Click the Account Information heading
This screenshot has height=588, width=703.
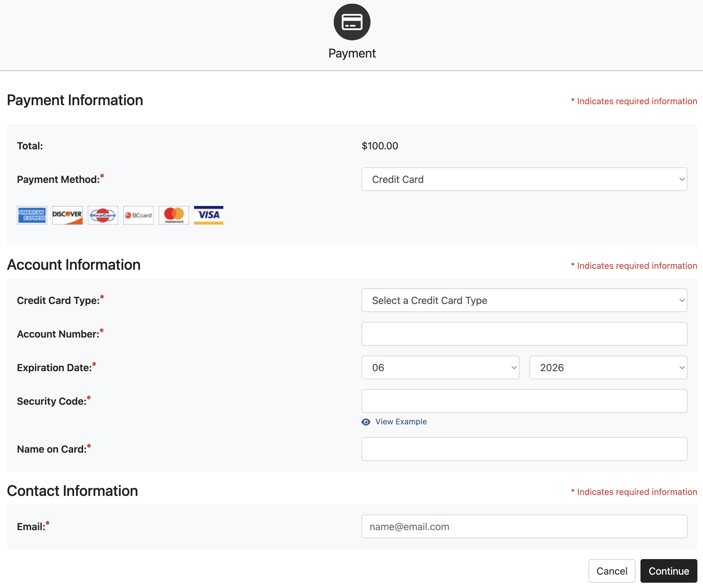pos(74,265)
